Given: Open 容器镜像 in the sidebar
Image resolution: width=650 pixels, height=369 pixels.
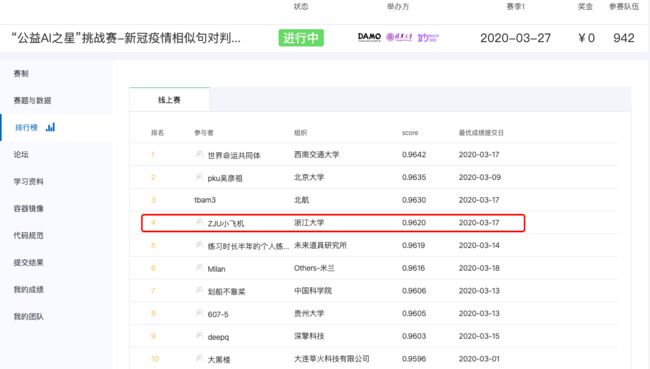Looking at the screenshot, I should coord(29,208).
